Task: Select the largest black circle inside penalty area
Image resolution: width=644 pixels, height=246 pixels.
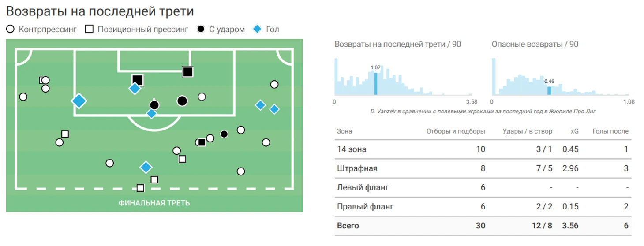Action: tap(182, 101)
